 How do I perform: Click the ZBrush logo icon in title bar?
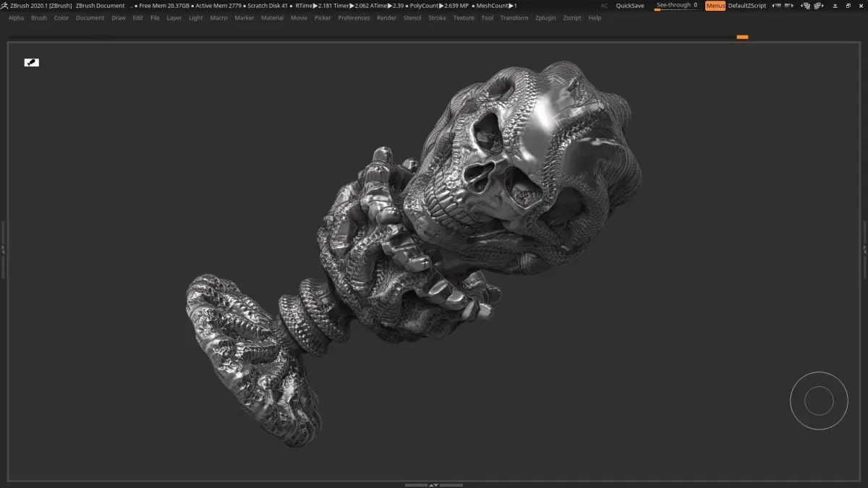tap(5, 6)
